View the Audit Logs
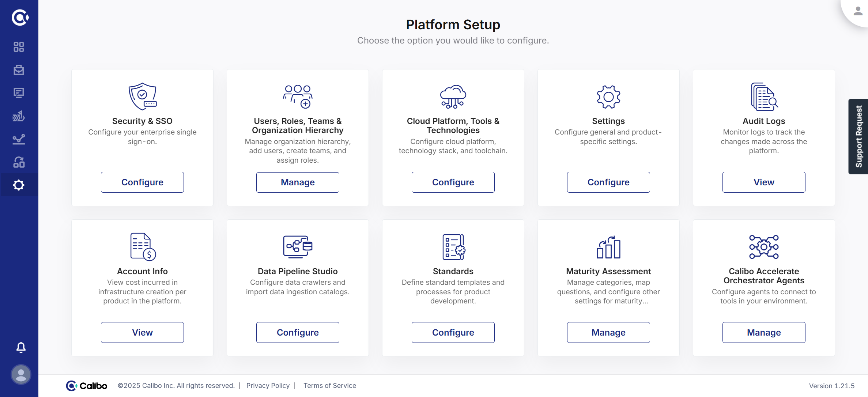Viewport: 868px width, 397px height. (x=764, y=182)
